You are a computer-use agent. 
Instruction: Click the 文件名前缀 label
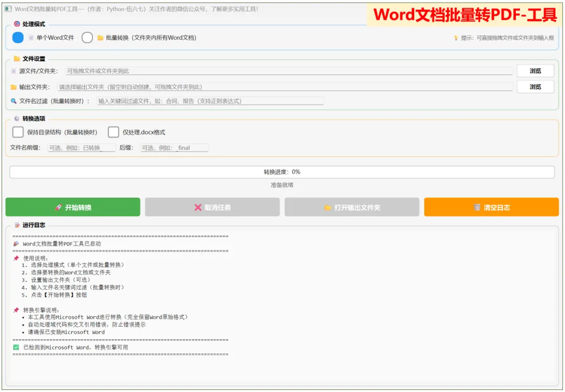coord(25,147)
